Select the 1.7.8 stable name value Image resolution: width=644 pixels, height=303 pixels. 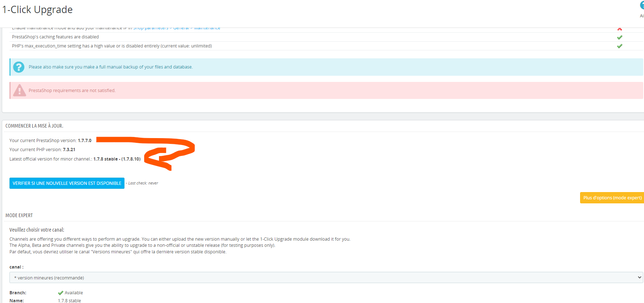click(69, 300)
